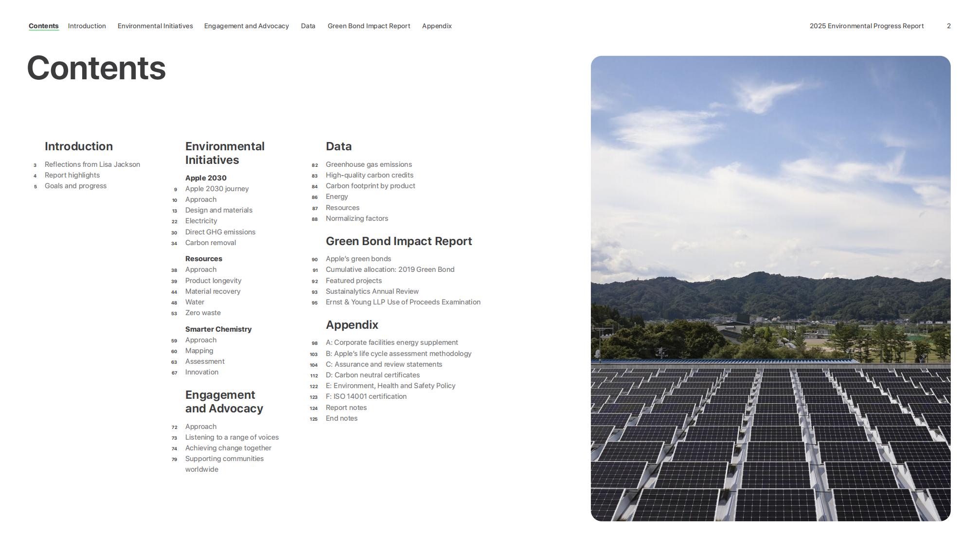Open 'Reflections from Lisa Jackson' entry
The image size is (980, 551).
(92, 164)
